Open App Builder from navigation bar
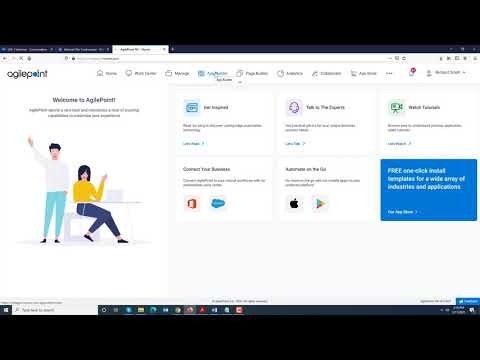 [x=213, y=73]
